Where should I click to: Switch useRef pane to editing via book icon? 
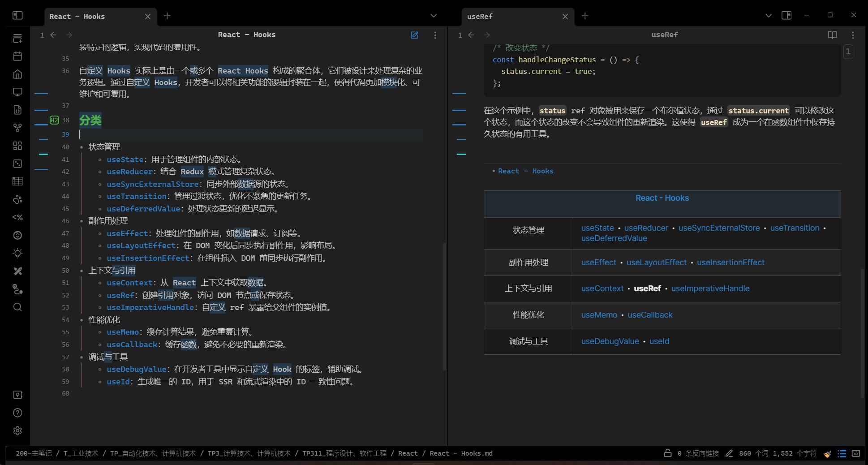(x=832, y=35)
